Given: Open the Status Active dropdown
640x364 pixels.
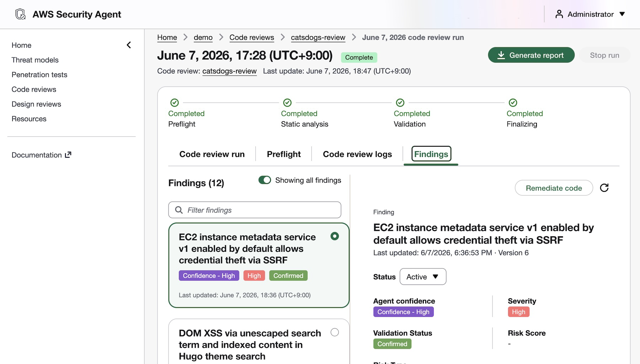Looking at the screenshot, I should point(423,277).
